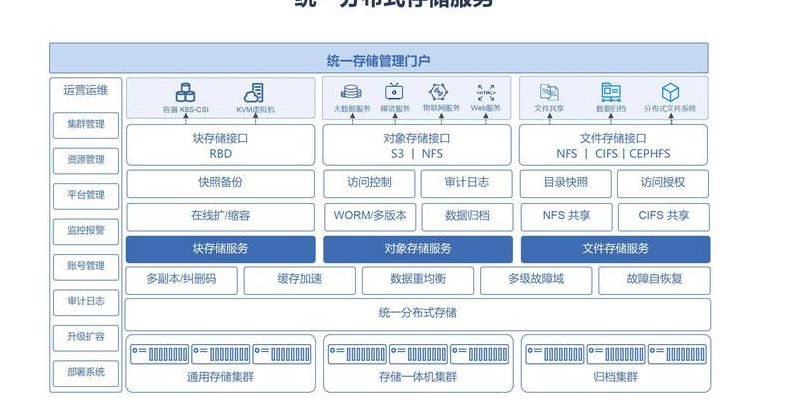Select the 多副本/纠删码 box

point(181,280)
